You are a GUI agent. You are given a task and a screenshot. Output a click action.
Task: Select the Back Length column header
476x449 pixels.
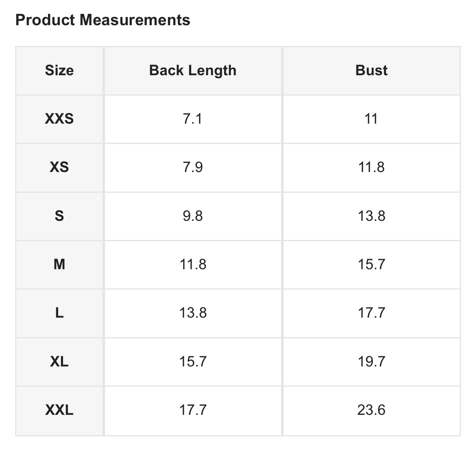tap(193, 70)
